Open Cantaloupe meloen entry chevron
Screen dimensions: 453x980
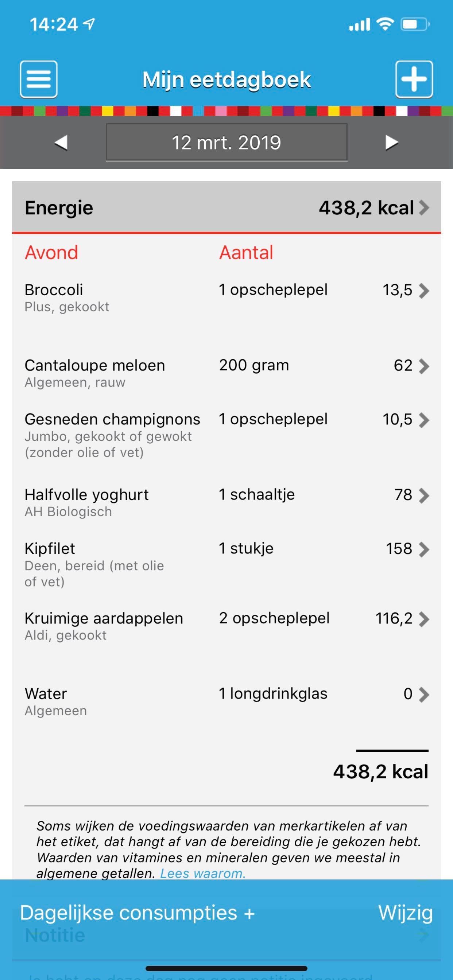tap(424, 366)
